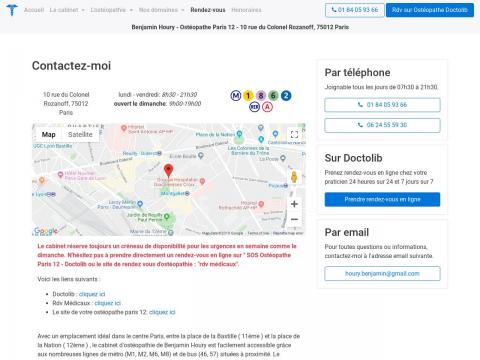This screenshot has height=360, width=480.
Task: Open Doctolib cliquez ici link
Action: (x=92, y=294)
